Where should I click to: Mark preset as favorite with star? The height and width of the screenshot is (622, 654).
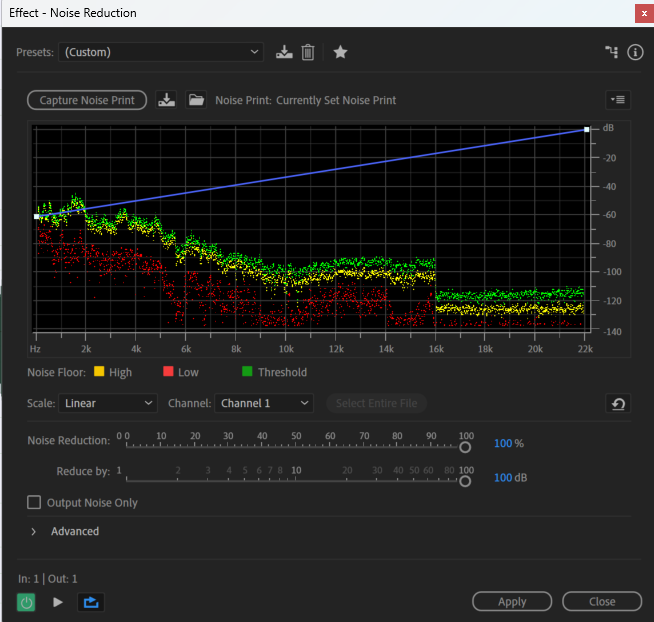point(340,52)
